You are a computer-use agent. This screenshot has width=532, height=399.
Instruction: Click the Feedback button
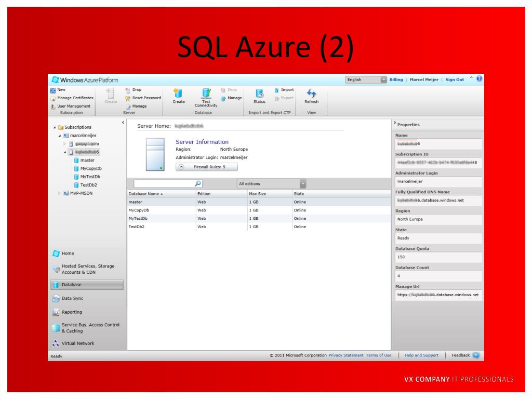pyautogui.click(x=465, y=355)
